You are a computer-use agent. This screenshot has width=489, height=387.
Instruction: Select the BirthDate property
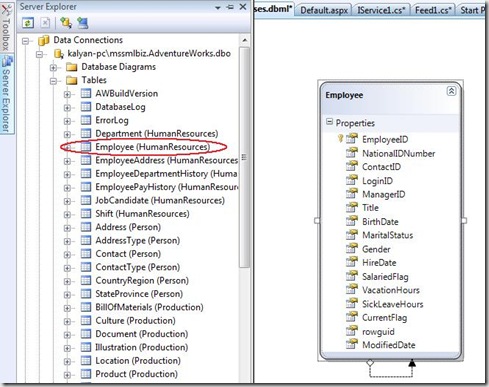[x=380, y=222]
